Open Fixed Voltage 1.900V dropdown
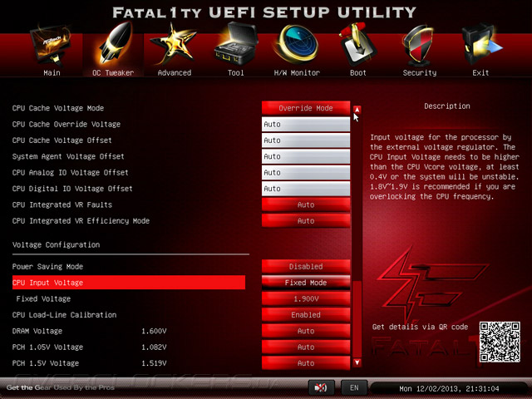 pyautogui.click(x=306, y=298)
